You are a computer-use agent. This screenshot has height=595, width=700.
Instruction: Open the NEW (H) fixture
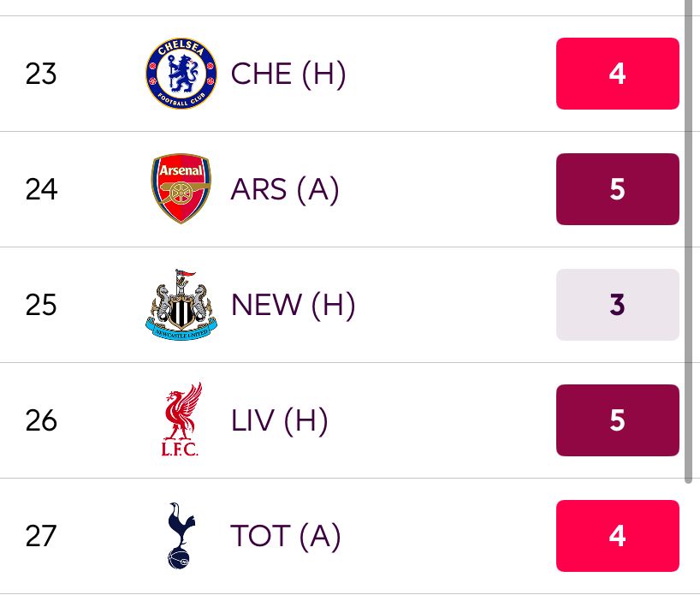tap(294, 305)
